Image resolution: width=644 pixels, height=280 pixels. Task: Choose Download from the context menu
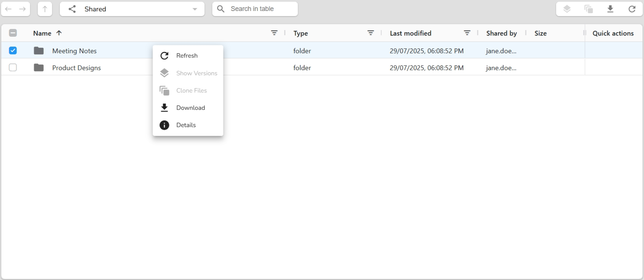tap(188, 108)
